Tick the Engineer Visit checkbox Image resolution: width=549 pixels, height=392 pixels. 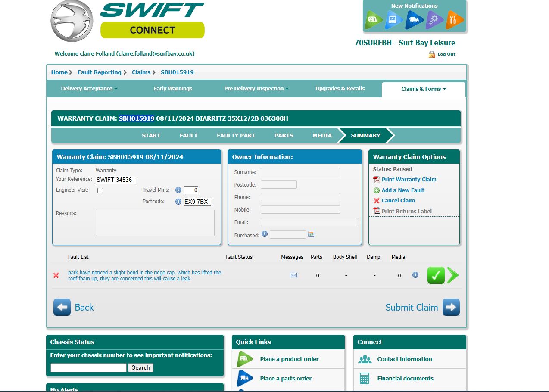(x=100, y=190)
